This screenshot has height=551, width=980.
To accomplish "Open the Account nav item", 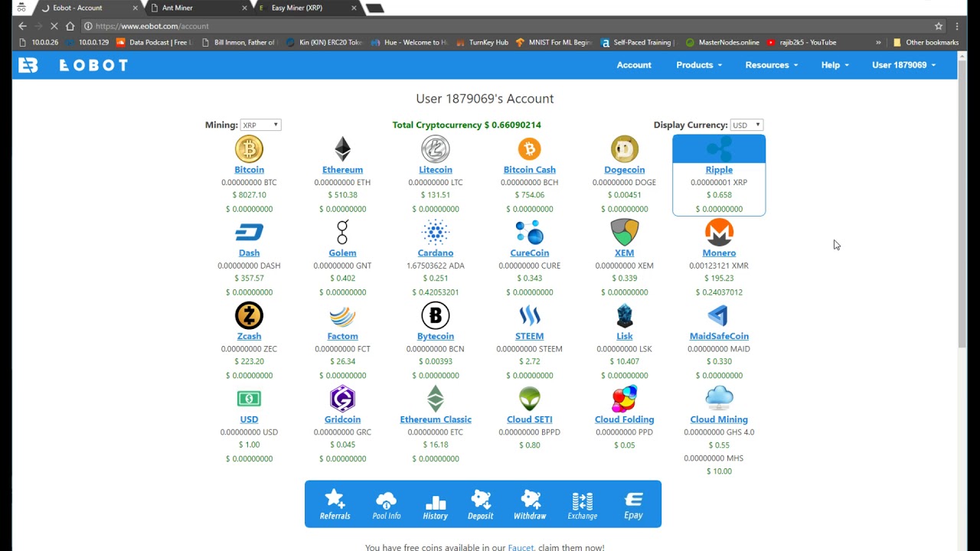I will click(634, 65).
